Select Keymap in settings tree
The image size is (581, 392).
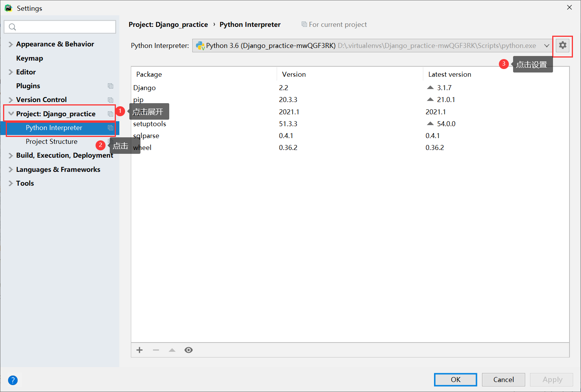tap(30, 58)
